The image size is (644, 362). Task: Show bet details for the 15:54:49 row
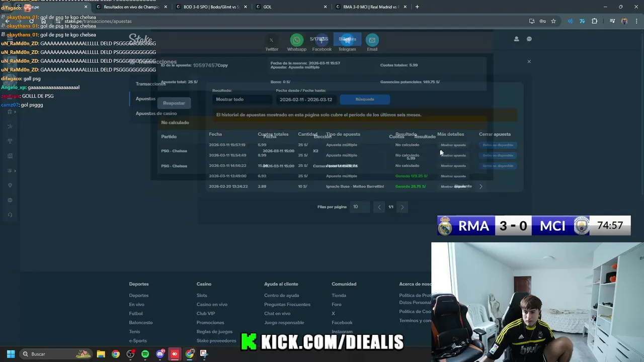click(x=453, y=155)
